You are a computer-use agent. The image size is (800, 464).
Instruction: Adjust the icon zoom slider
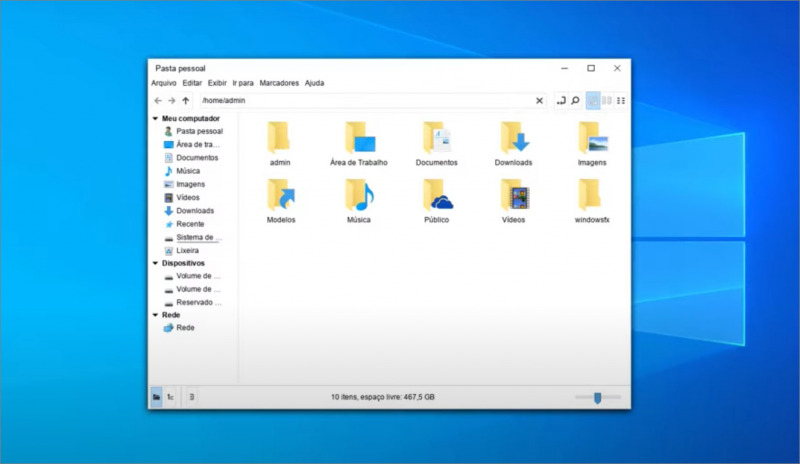597,397
